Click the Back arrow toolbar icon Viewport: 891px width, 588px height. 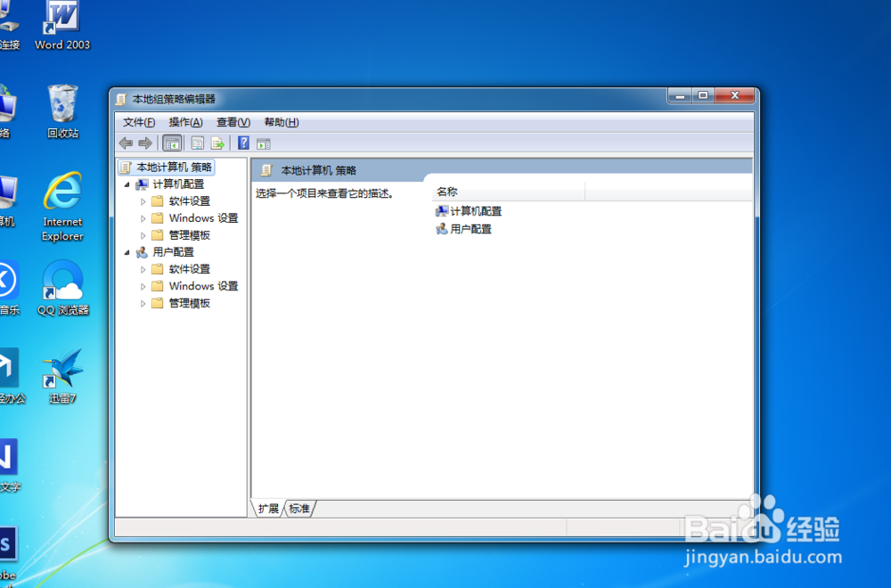(x=126, y=143)
